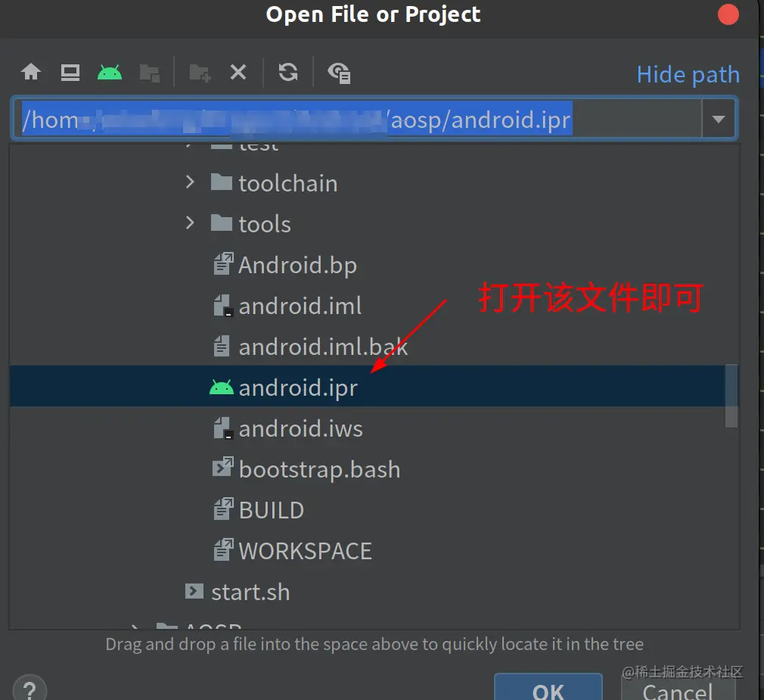Click the start.sh script icon

tap(194, 591)
